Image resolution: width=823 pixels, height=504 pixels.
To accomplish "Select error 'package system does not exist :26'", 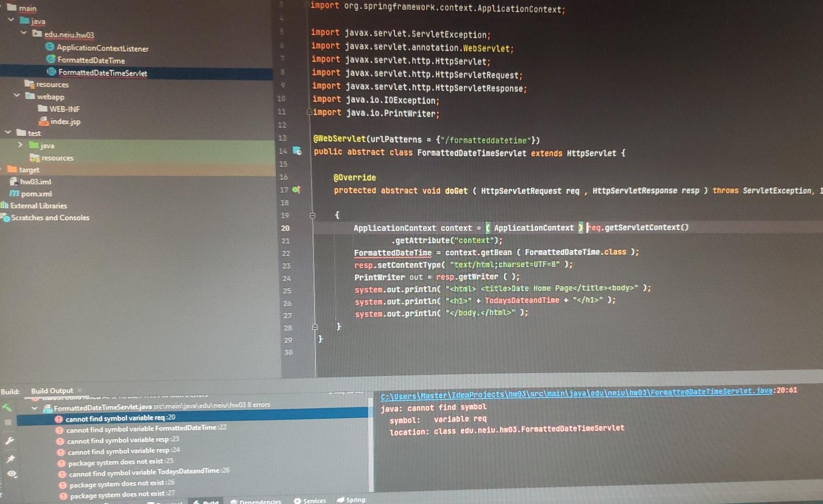I will [122, 484].
